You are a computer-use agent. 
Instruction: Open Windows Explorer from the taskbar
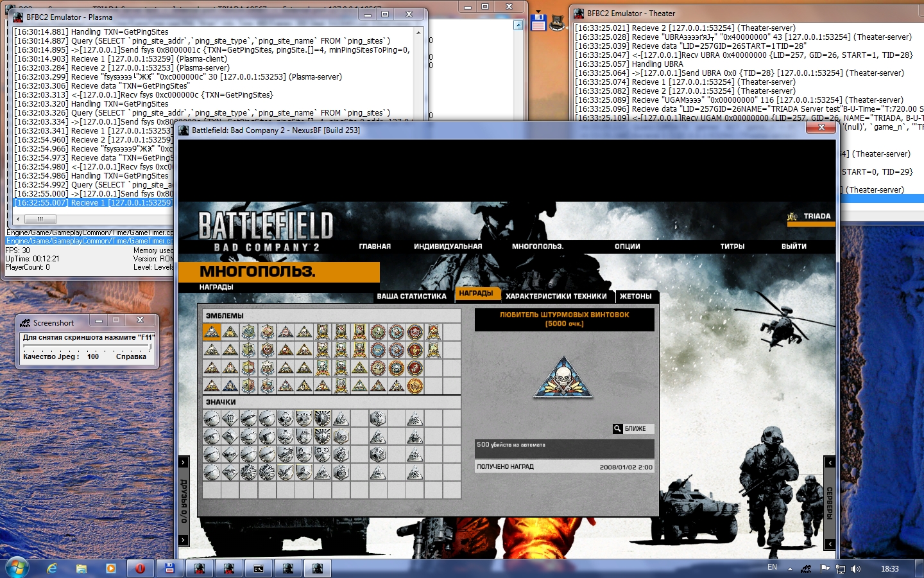coord(81,568)
